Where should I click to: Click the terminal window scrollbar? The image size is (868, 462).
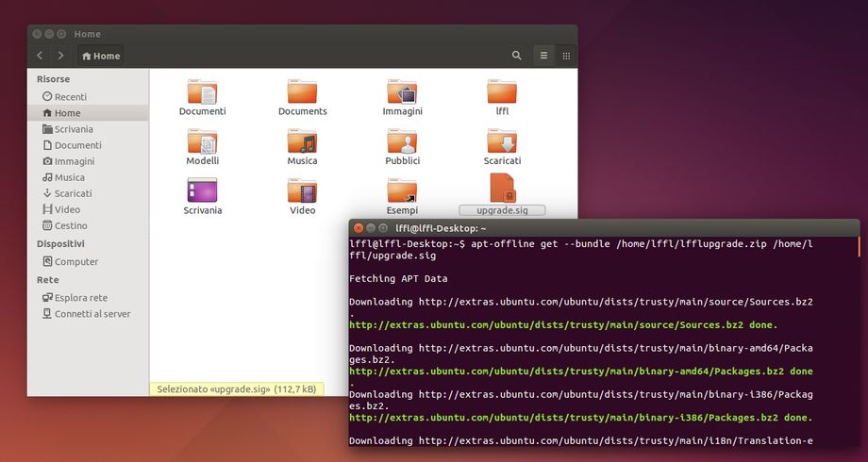pyautogui.click(x=858, y=247)
